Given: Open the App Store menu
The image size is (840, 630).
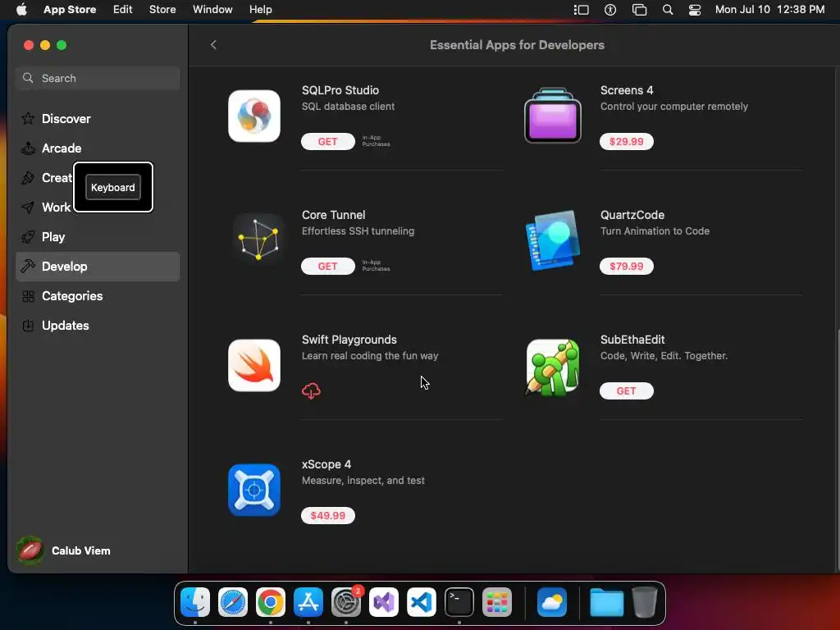Looking at the screenshot, I should pyautogui.click(x=70, y=10).
